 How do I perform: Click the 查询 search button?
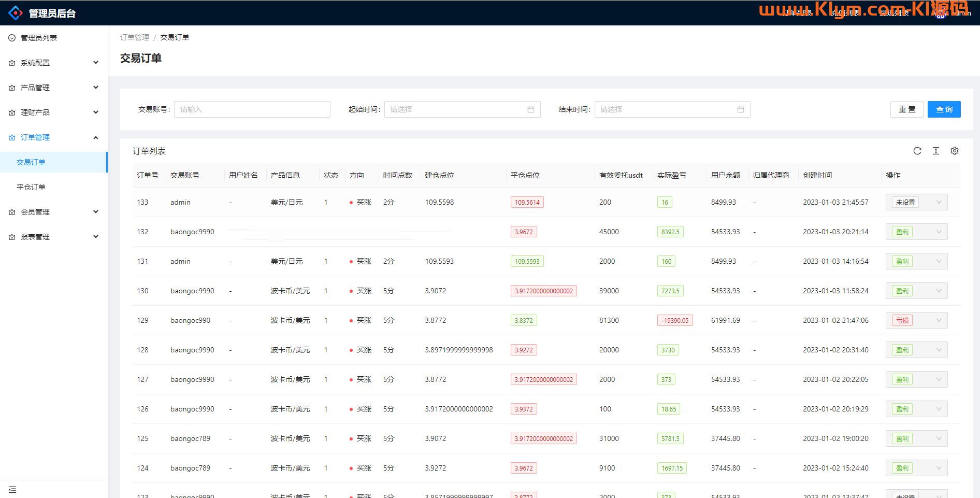click(944, 109)
